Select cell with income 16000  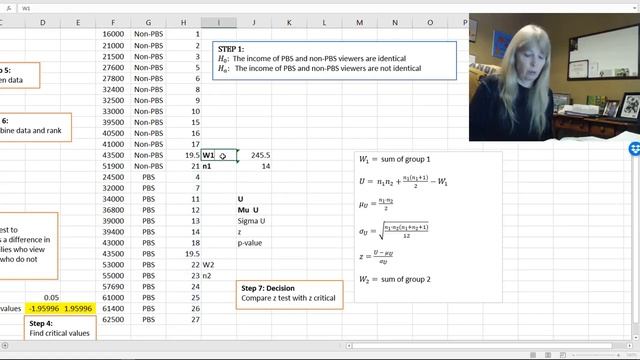(x=113, y=34)
